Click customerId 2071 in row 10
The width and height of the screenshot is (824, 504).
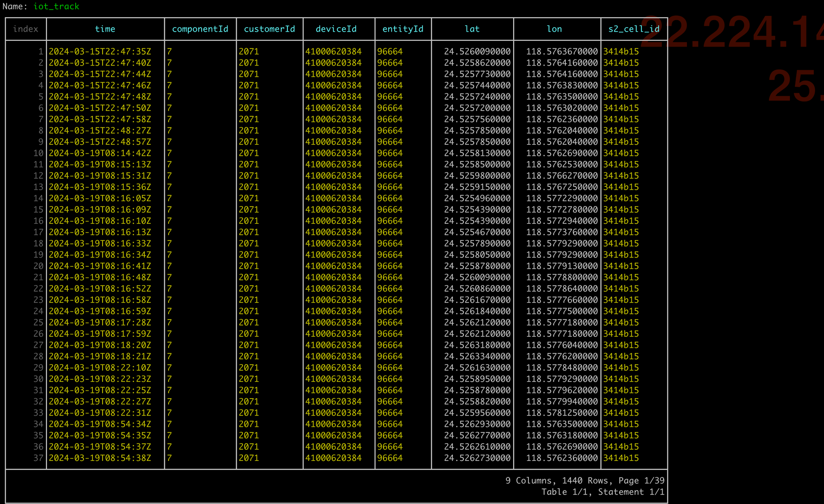pyautogui.click(x=249, y=153)
